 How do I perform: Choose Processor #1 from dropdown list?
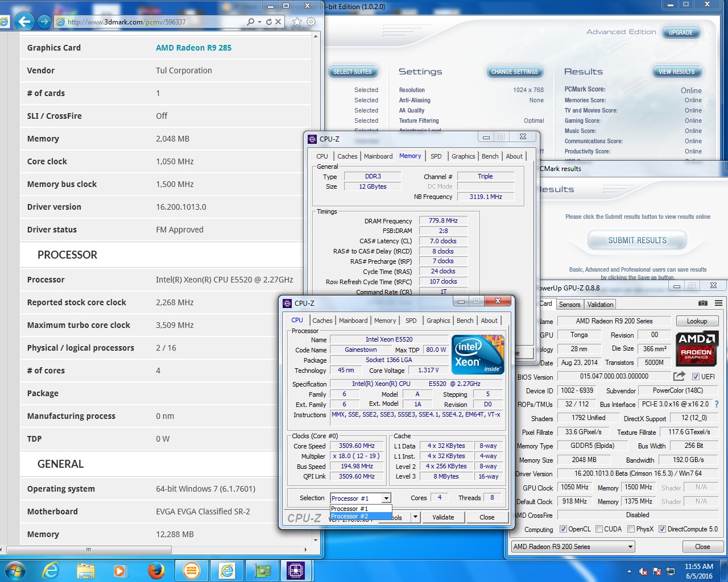point(361,509)
